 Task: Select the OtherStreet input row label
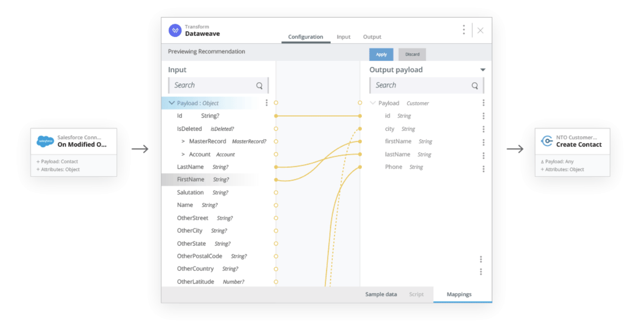click(193, 218)
